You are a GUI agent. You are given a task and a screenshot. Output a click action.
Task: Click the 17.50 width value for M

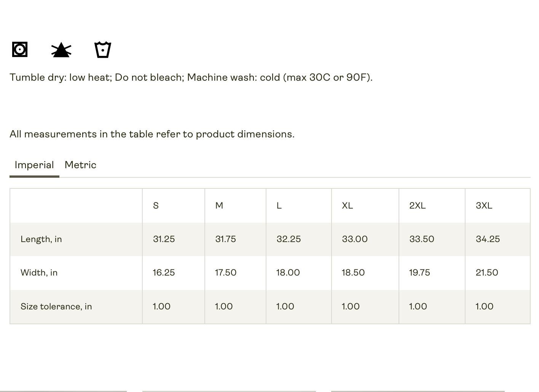tap(226, 272)
